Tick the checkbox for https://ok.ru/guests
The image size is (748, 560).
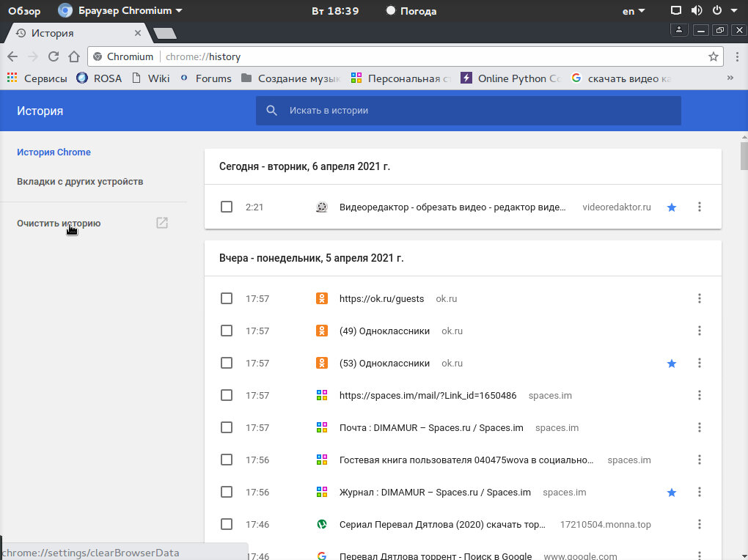227,298
